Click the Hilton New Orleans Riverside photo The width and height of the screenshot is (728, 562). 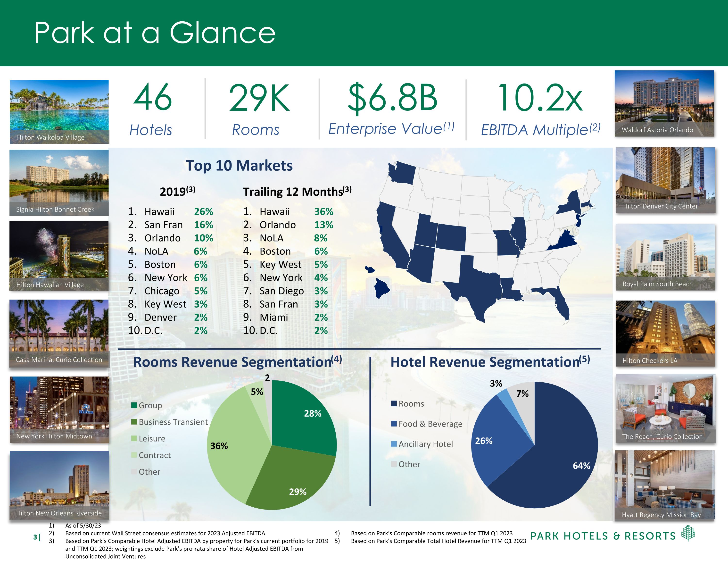[59, 485]
